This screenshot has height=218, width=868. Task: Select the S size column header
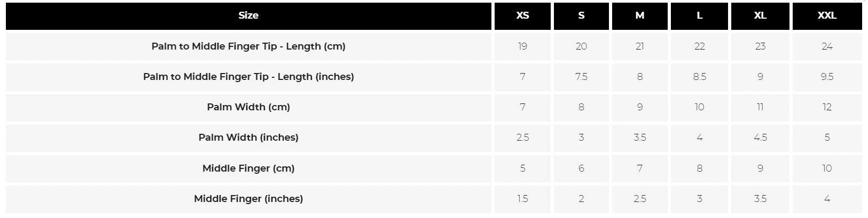pyautogui.click(x=581, y=15)
